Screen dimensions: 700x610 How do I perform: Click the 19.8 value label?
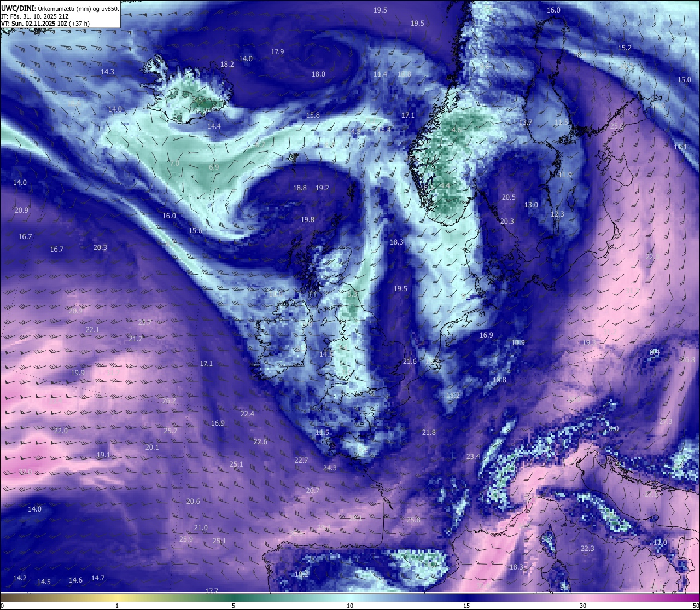point(307,220)
